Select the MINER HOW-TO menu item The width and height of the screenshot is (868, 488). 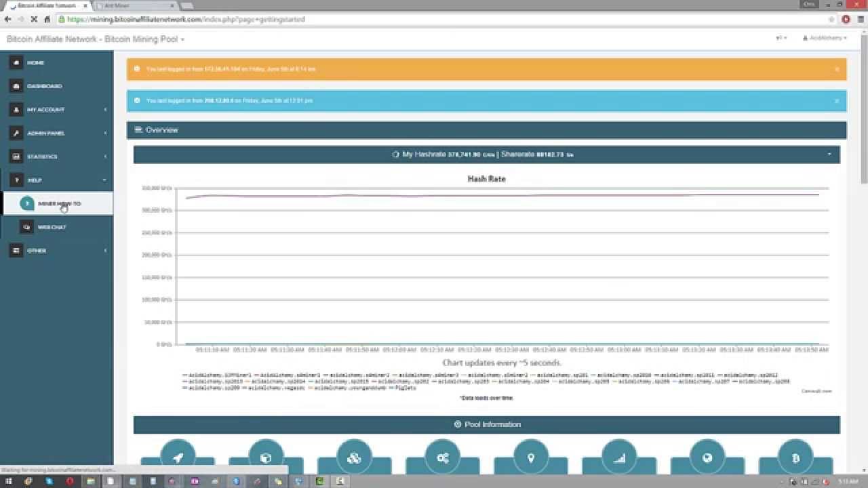(x=58, y=203)
